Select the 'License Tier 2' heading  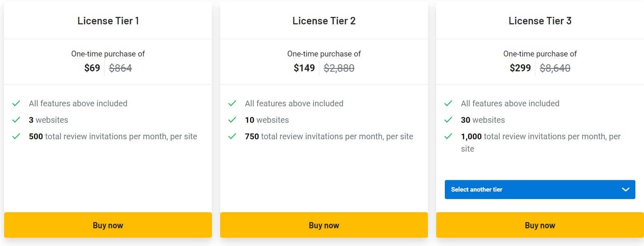coord(324,21)
